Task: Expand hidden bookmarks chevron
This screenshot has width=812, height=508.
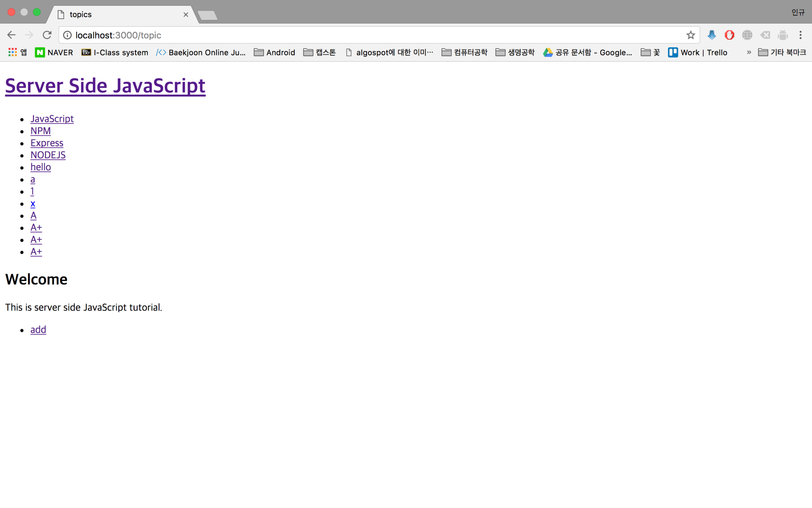Action: coord(748,52)
